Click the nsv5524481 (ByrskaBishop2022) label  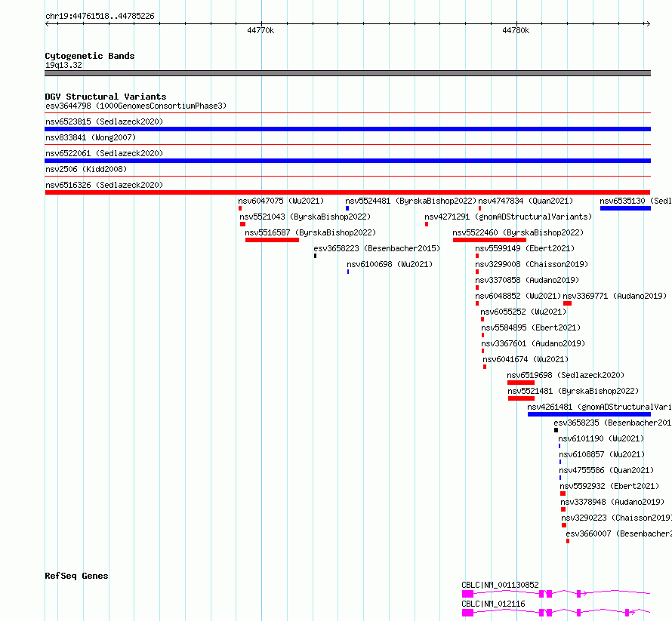click(411, 201)
